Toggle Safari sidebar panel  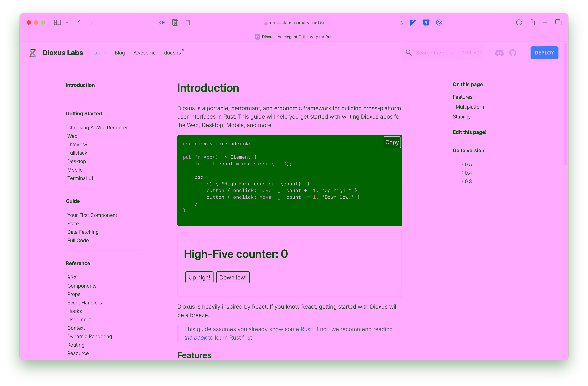point(57,22)
